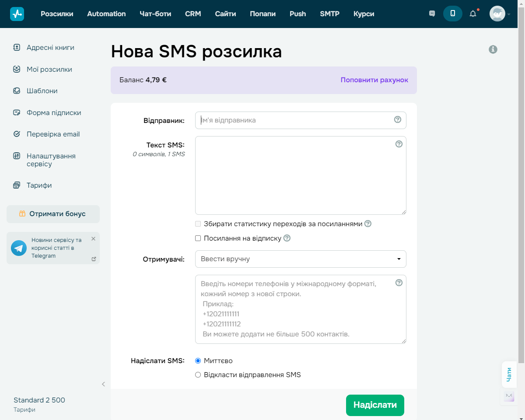Click the SendPulse logo
This screenshot has height=420, width=525.
pyautogui.click(x=17, y=14)
